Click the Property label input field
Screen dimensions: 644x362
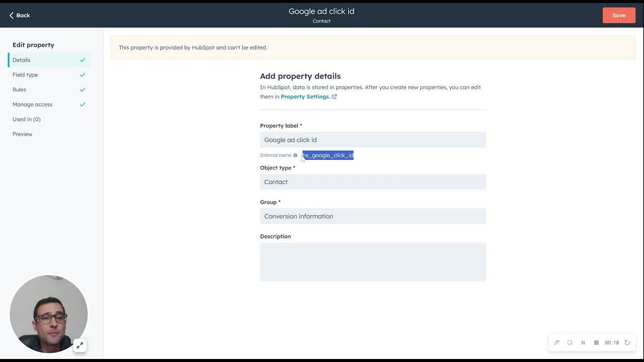(373, 140)
